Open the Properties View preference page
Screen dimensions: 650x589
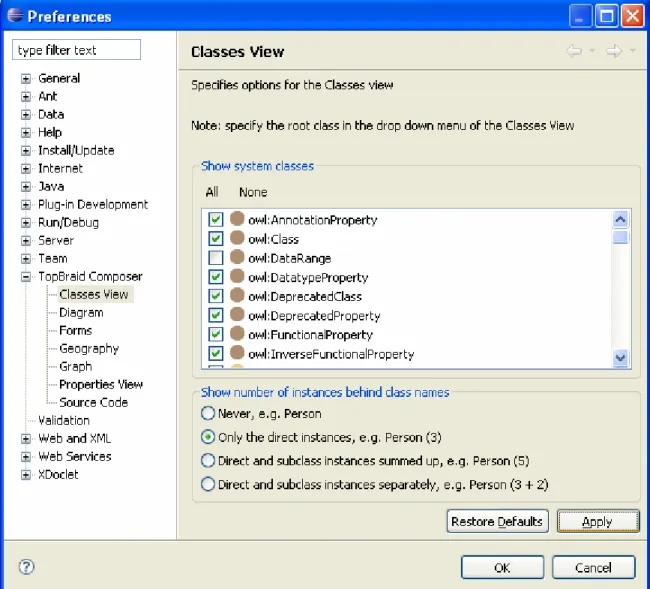(101, 385)
